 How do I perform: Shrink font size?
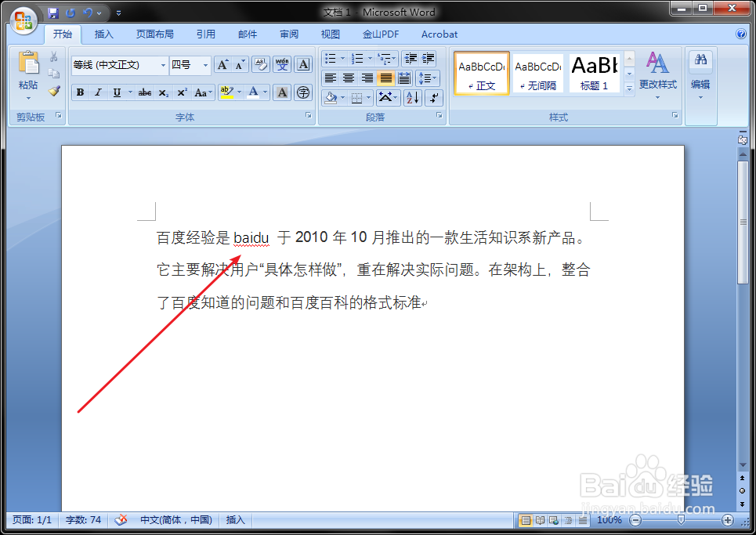[x=240, y=64]
